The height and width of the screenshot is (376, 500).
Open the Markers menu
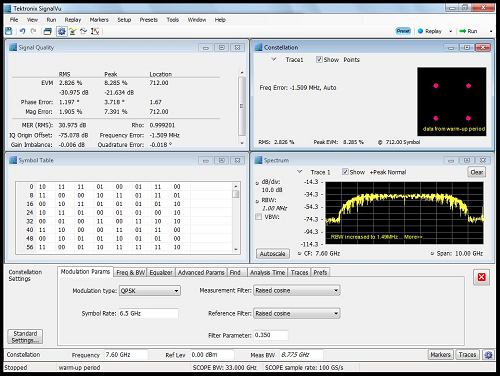coord(99,20)
